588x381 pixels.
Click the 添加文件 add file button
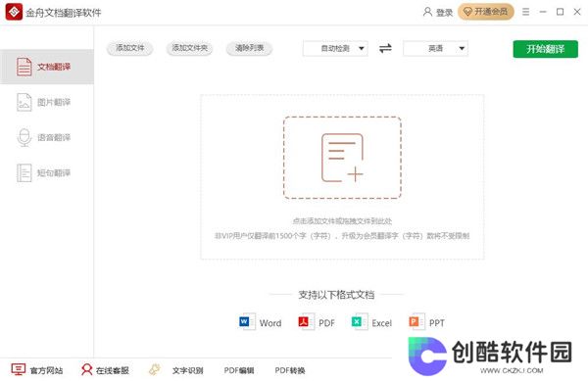[x=129, y=48]
